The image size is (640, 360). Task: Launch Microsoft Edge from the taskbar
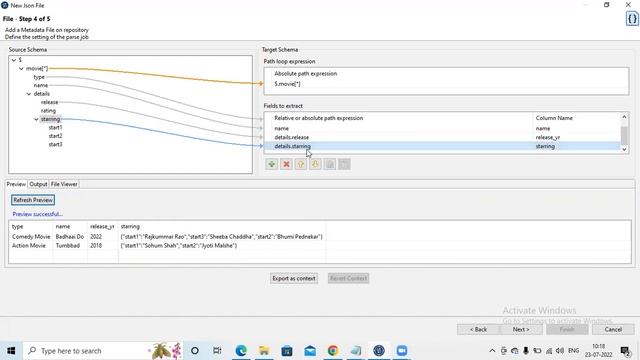pyautogui.click(x=241, y=351)
